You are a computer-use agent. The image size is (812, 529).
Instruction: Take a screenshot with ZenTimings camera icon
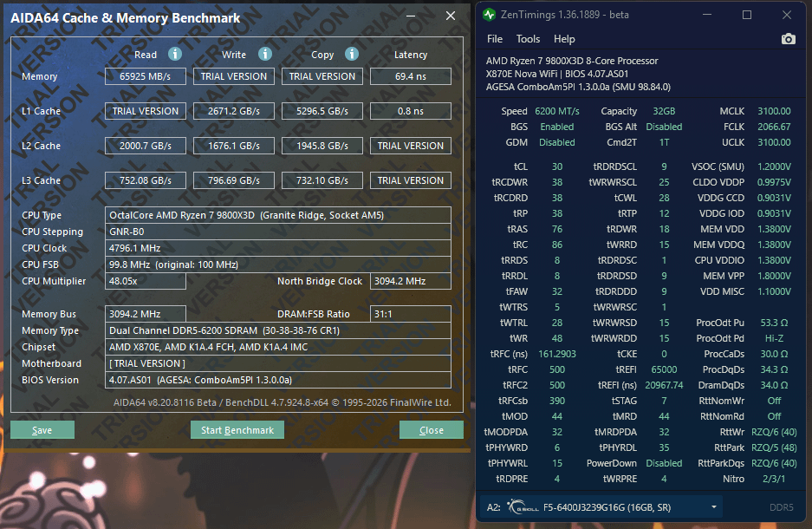click(788, 39)
